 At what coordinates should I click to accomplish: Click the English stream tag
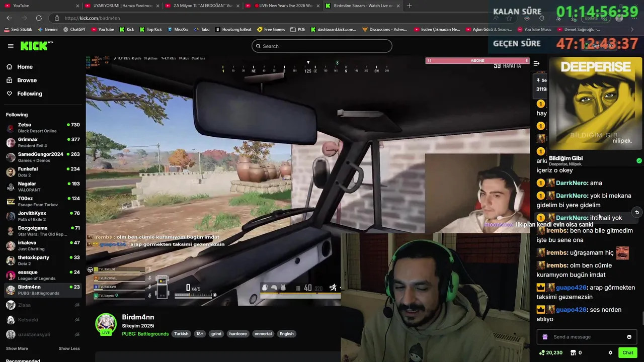point(286,334)
